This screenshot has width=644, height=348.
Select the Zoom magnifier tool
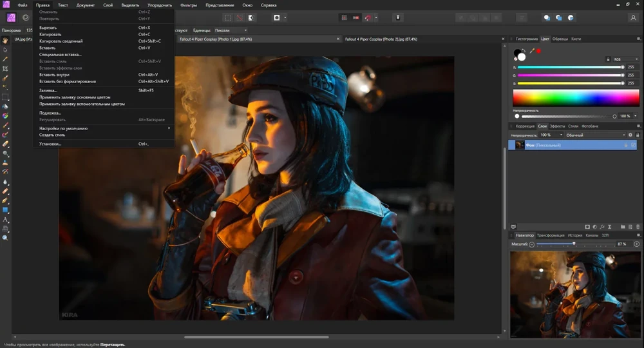[x=5, y=238]
